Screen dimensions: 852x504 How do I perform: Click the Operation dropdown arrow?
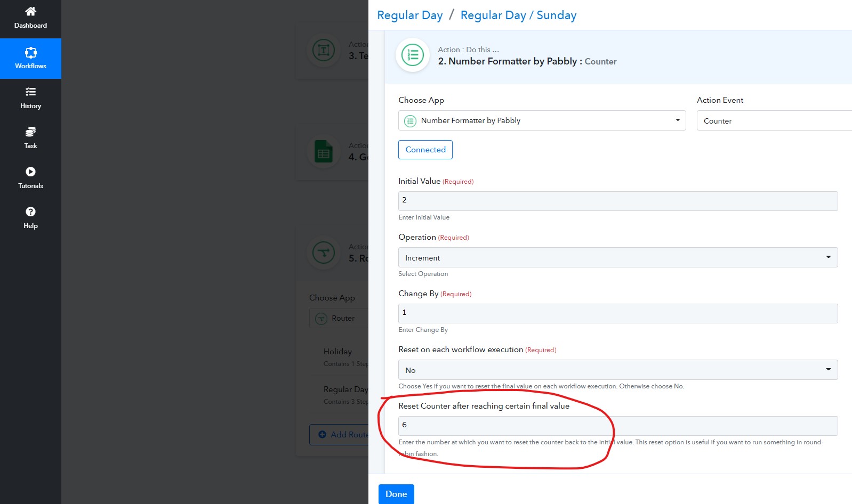tap(829, 257)
